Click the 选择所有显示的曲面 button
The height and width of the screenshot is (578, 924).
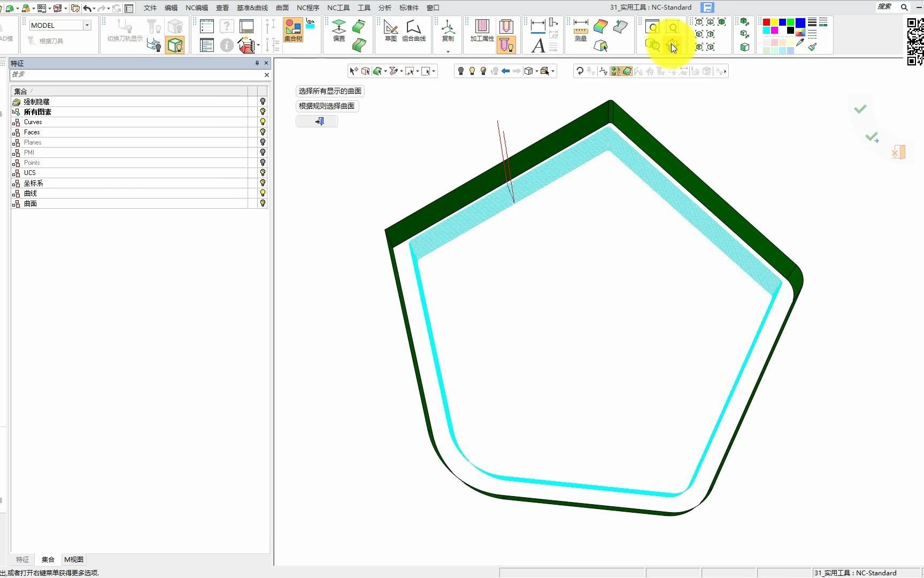tap(330, 91)
